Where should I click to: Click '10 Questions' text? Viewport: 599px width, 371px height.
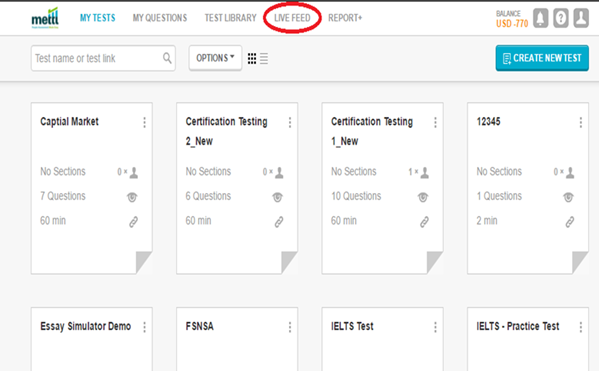click(356, 196)
